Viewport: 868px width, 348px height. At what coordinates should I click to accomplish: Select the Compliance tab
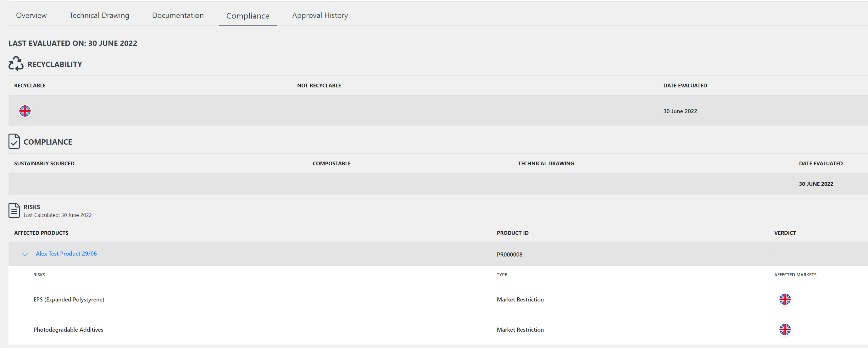248,16
